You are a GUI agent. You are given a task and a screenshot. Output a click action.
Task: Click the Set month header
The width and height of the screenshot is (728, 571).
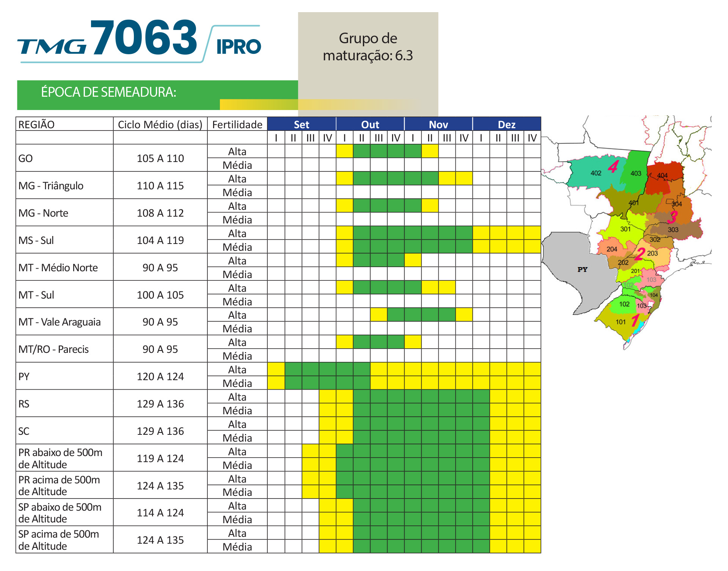pyautogui.click(x=301, y=124)
